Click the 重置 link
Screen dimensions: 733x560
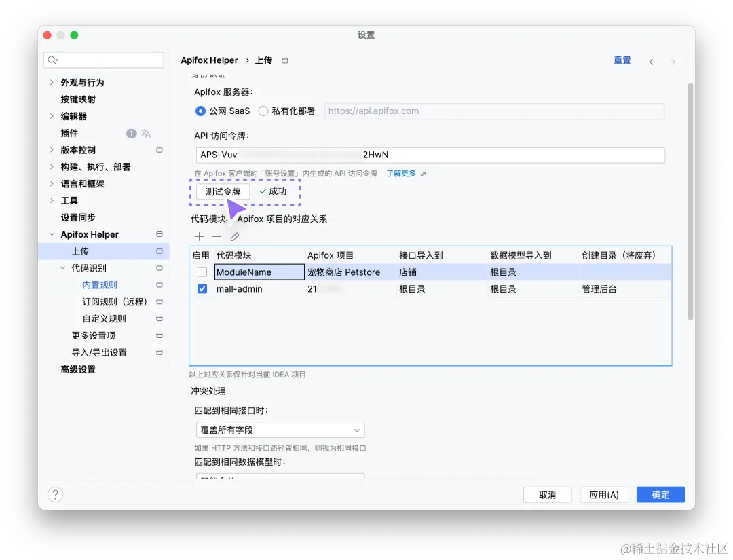pyautogui.click(x=622, y=60)
